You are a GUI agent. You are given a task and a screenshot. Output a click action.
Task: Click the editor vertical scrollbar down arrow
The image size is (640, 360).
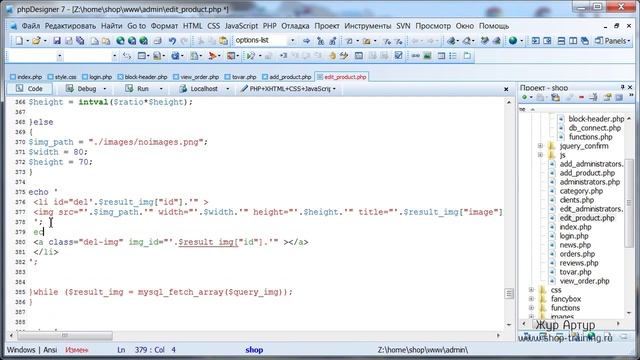click(509, 324)
